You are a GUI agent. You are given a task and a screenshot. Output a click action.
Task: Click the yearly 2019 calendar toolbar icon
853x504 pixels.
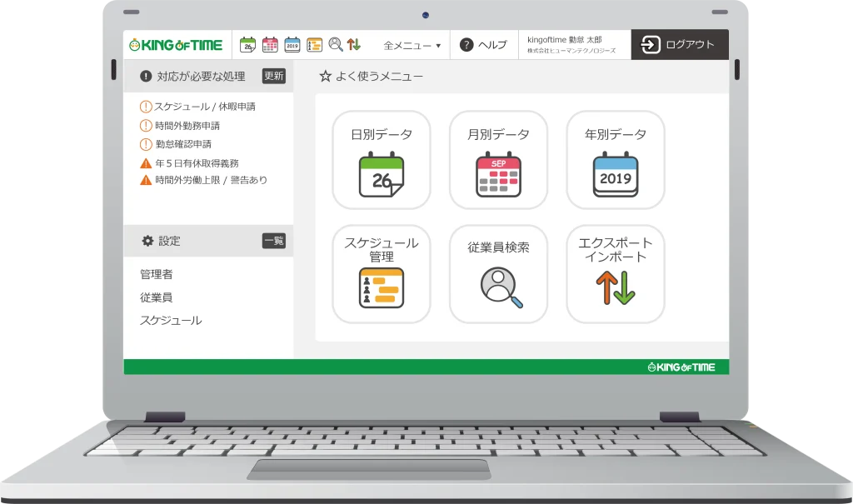[x=292, y=45]
